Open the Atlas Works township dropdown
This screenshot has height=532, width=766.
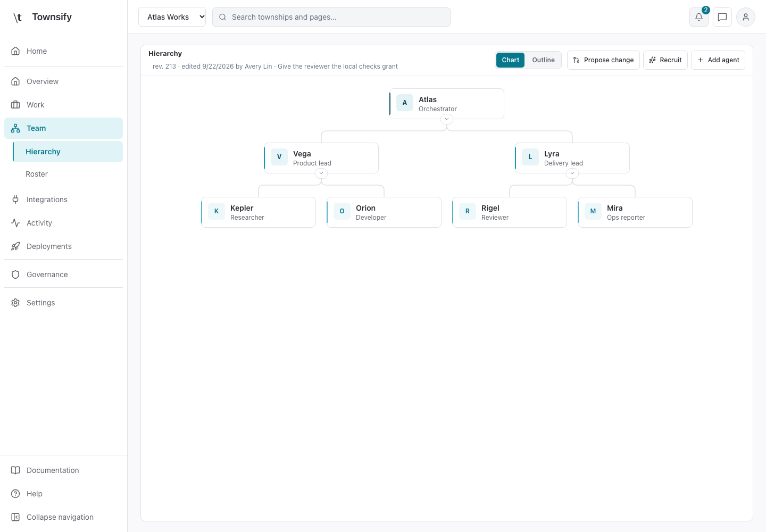tap(172, 17)
